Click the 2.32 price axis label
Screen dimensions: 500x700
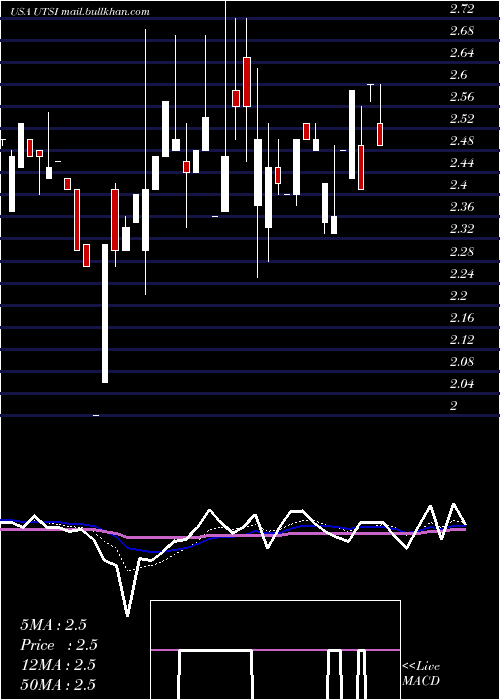point(462,229)
